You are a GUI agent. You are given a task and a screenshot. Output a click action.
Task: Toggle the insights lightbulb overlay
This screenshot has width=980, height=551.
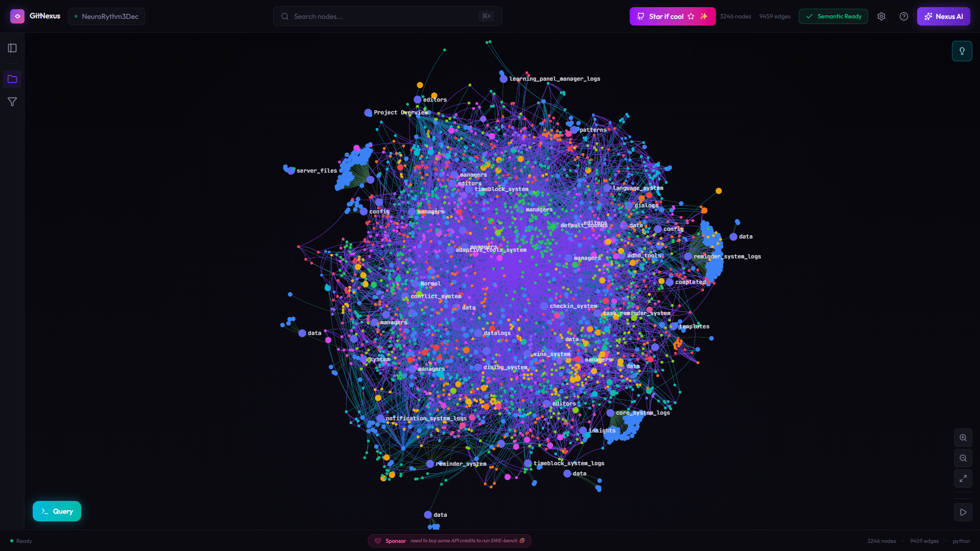pyautogui.click(x=962, y=51)
